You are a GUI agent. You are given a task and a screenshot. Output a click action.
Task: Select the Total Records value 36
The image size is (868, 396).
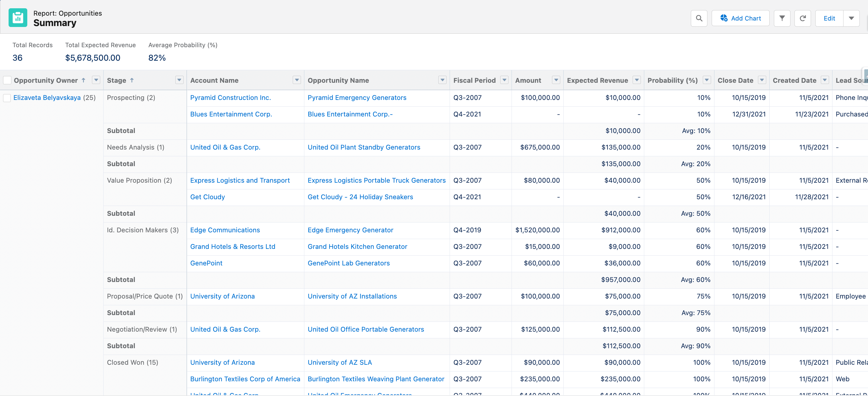pos(17,58)
